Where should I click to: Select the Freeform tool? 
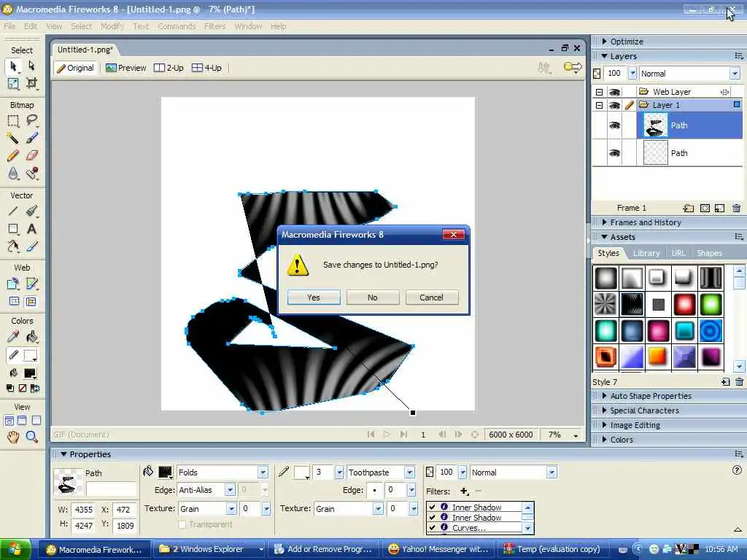(13, 246)
